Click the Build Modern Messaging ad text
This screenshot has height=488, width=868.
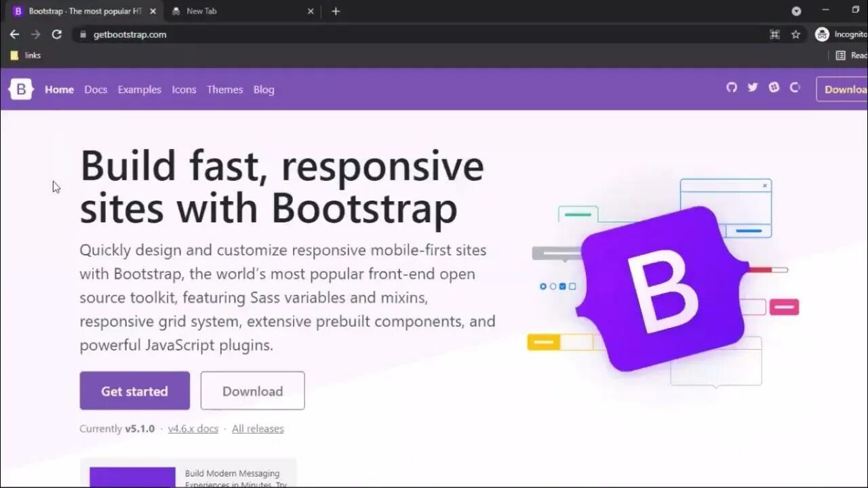pyautogui.click(x=235, y=479)
